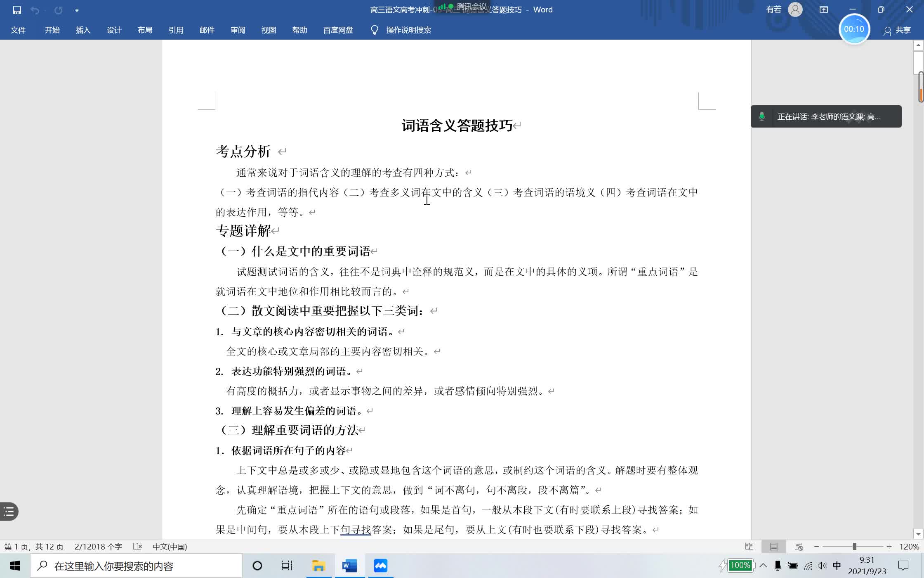This screenshot has height=578, width=924.
Task: Open Cortana circle icon on taskbar
Action: [x=257, y=566]
